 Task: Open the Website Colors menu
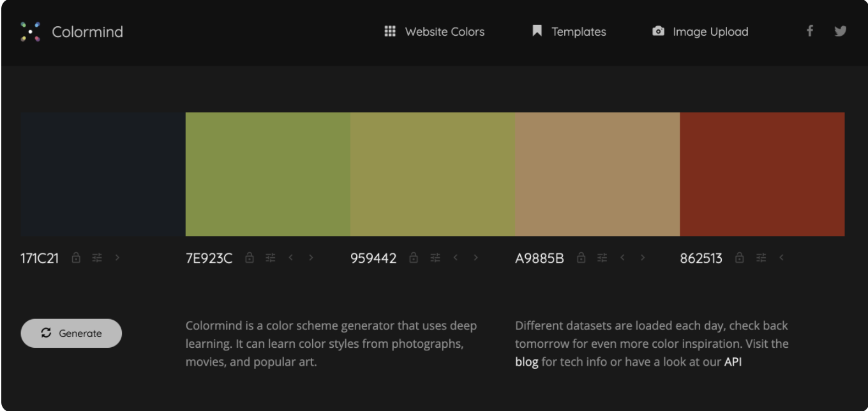coord(434,31)
